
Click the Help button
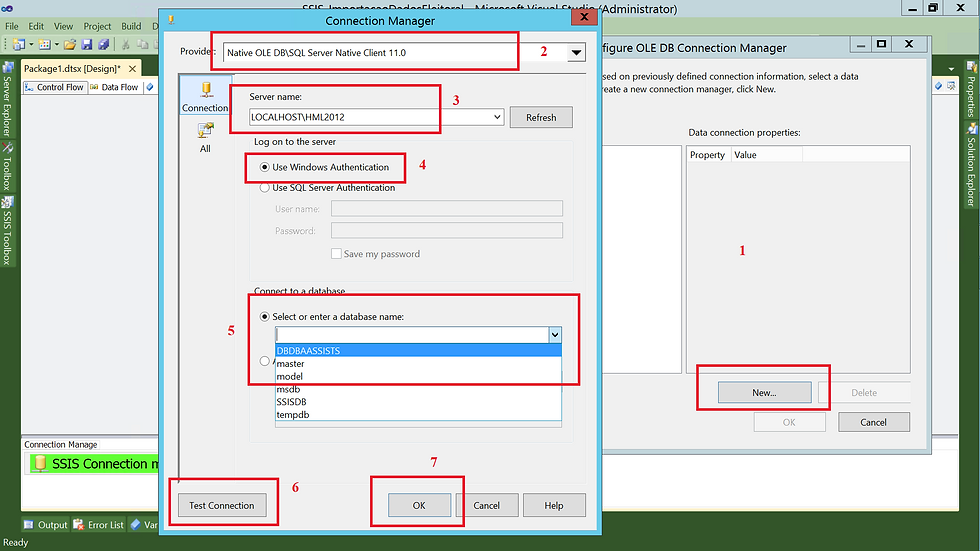click(x=554, y=505)
